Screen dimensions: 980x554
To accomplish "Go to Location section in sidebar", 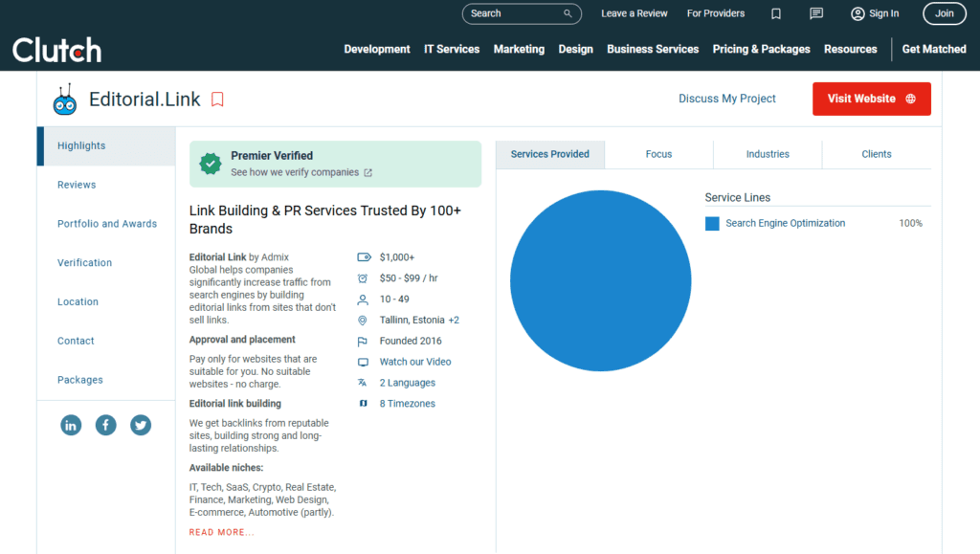I will tap(78, 301).
